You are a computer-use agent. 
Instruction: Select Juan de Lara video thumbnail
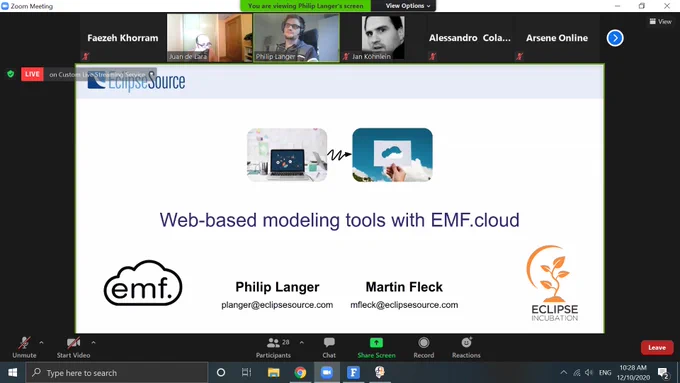[209, 38]
